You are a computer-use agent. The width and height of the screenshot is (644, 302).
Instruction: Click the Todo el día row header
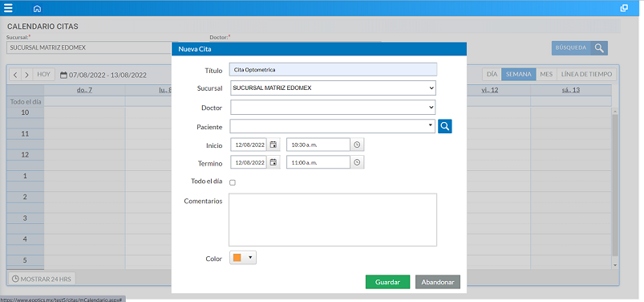point(26,102)
